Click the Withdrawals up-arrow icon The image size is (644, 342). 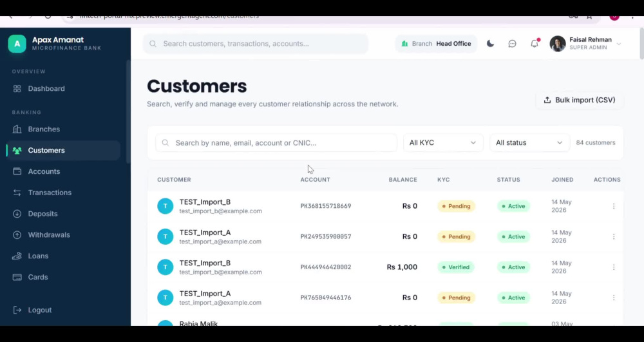pos(17,235)
